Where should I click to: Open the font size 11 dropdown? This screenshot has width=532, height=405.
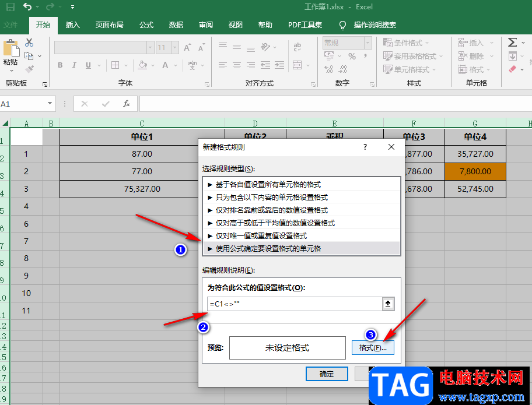[x=175, y=48]
